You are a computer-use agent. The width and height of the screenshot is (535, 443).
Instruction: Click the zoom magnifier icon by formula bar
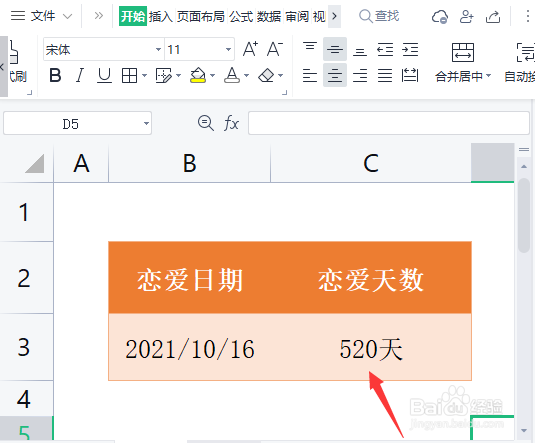click(206, 123)
